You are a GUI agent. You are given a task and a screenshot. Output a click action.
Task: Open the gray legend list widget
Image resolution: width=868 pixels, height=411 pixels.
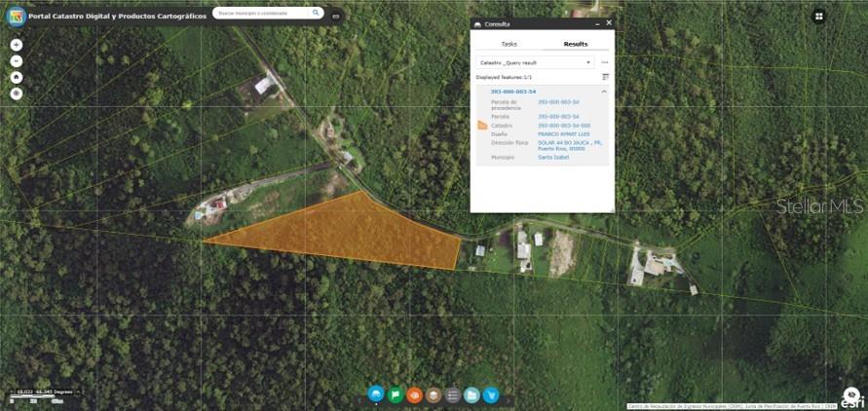(x=452, y=394)
